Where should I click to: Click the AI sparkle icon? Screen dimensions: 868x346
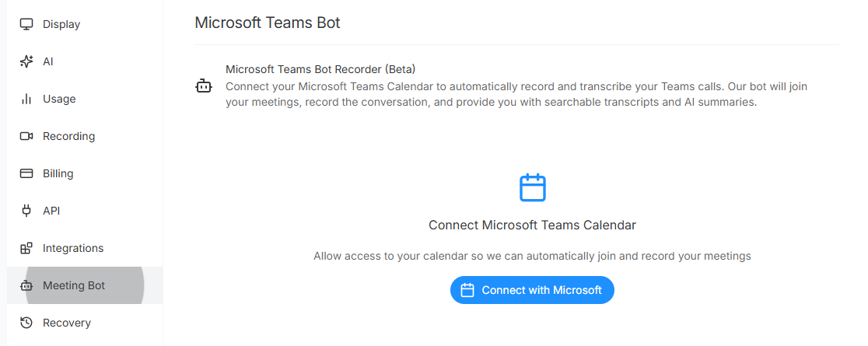26,61
